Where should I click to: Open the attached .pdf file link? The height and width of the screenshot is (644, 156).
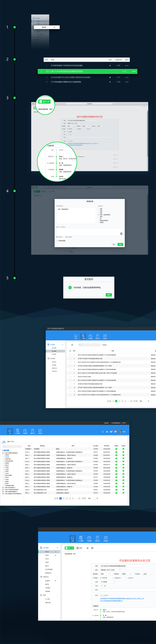pyautogui.click(x=122, y=599)
